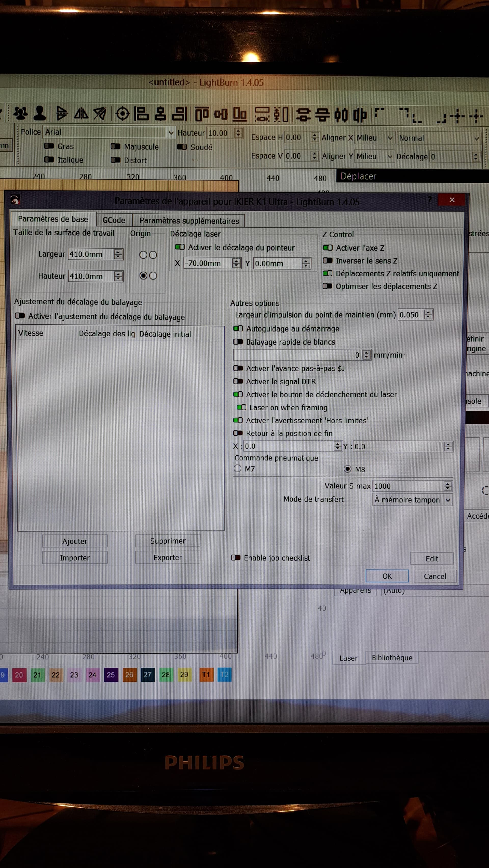Step the Valeur S max spinner

(447, 486)
